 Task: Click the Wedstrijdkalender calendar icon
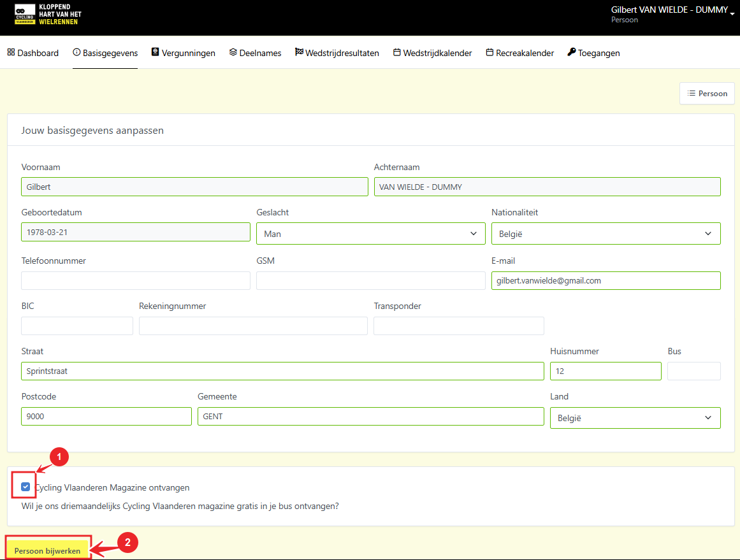[397, 52]
